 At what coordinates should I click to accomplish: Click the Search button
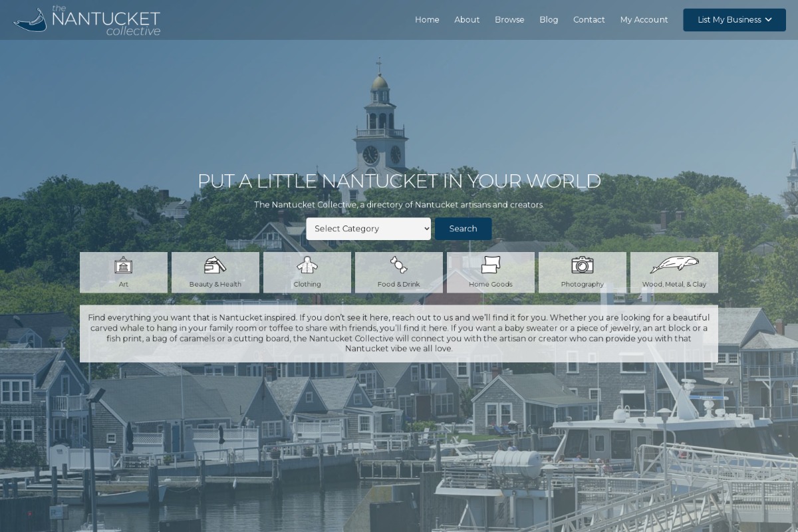point(464,229)
